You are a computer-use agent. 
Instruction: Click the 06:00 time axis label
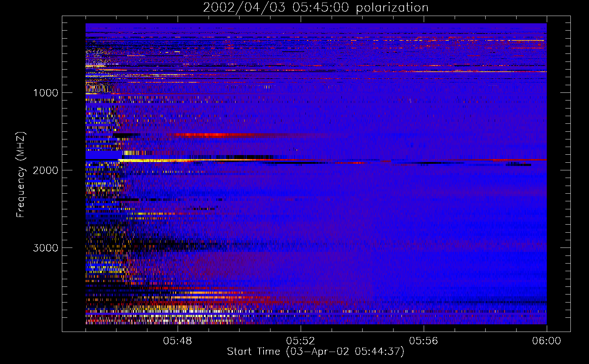547,341
